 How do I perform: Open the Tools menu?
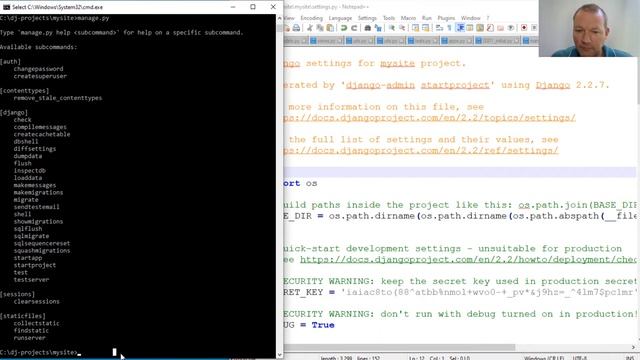tap(389, 18)
